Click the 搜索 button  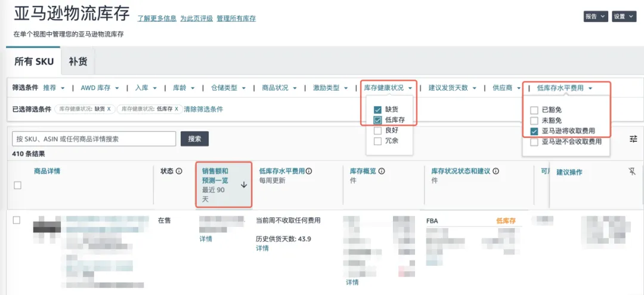coord(194,139)
